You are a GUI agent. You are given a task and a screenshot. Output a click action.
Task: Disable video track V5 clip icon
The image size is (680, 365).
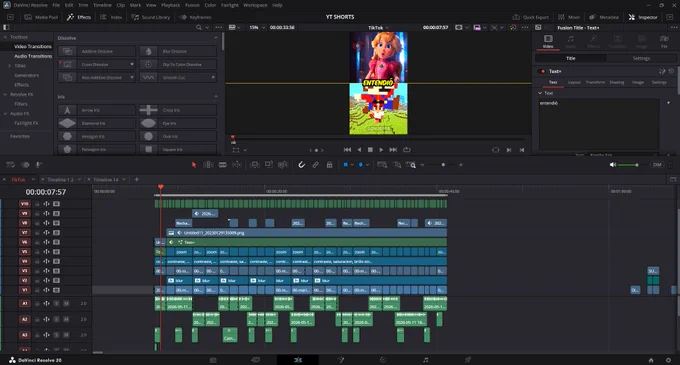pos(56,252)
